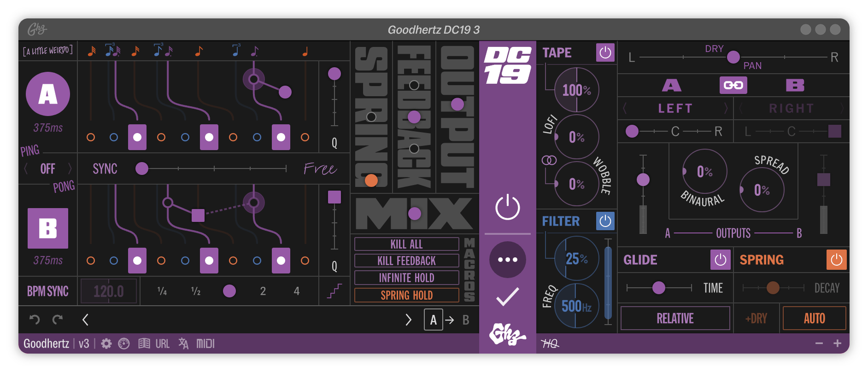Click the 120.0 BPM value field
The image size is (868, 372).
pos(109,291)
